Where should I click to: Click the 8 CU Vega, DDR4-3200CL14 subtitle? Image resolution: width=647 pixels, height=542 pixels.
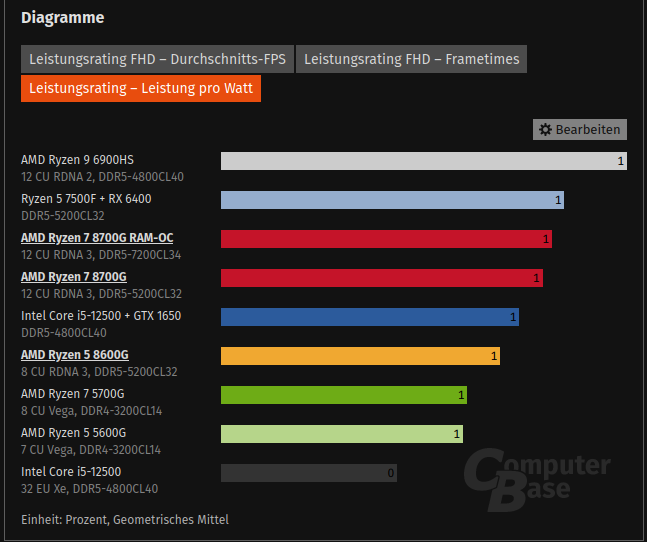pos(92,411)
